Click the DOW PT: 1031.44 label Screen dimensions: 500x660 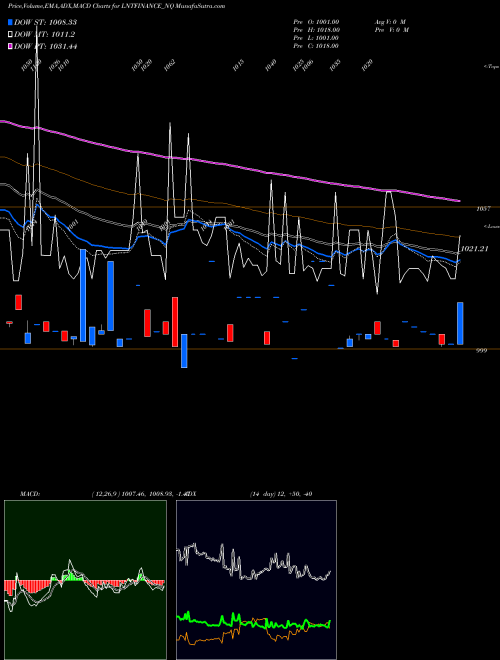tap(45, 46)
